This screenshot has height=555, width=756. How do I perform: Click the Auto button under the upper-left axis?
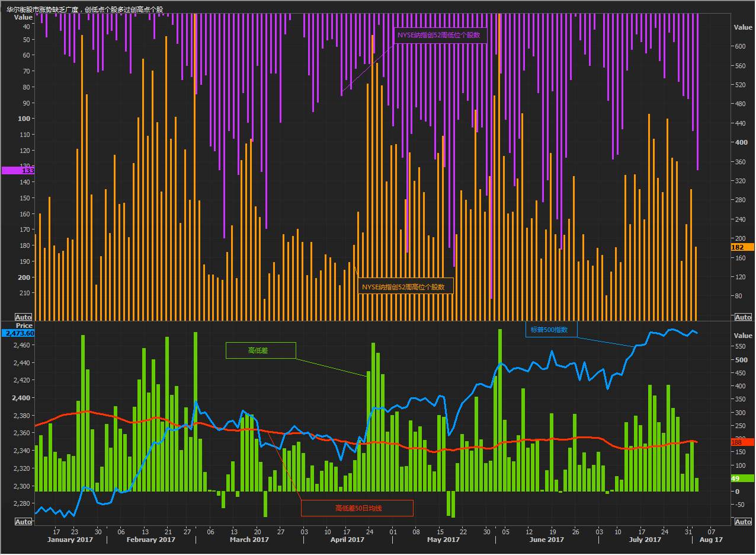[23, 317]
